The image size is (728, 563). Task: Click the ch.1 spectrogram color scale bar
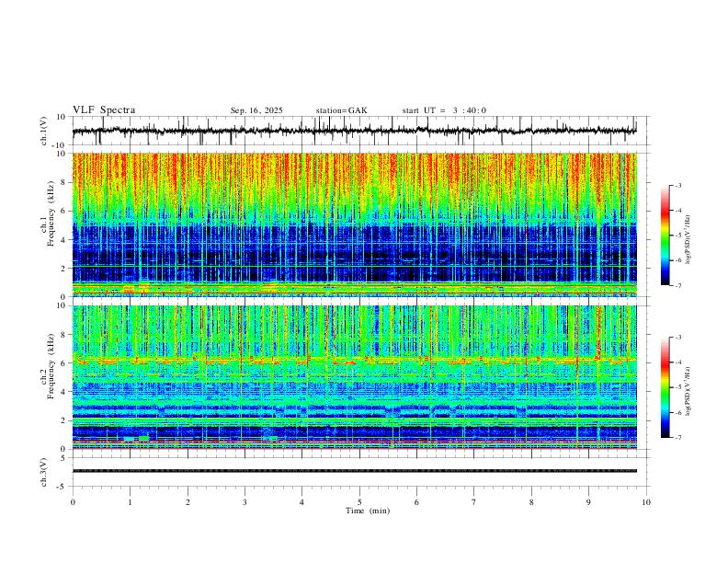pos(665,236)
